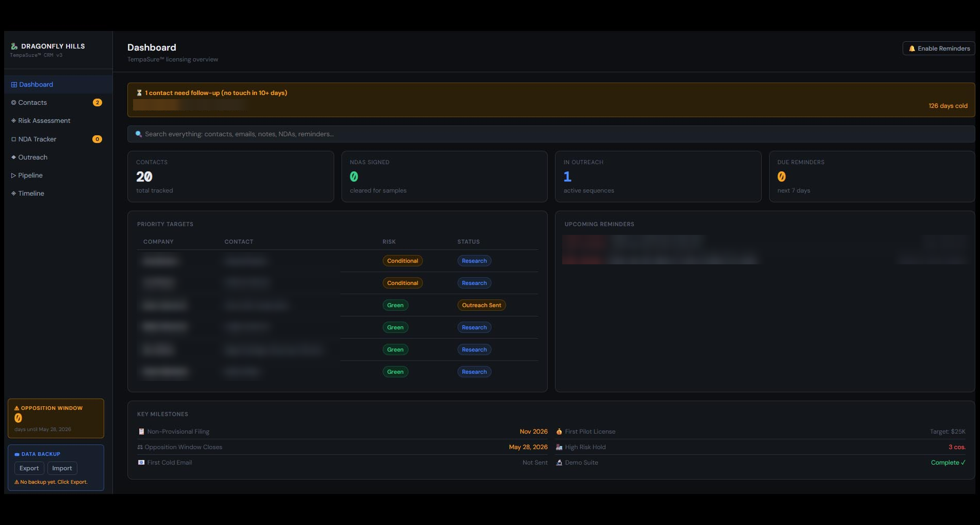
Task: Navigate to Outreach section
Action: (x=58, y=157)
